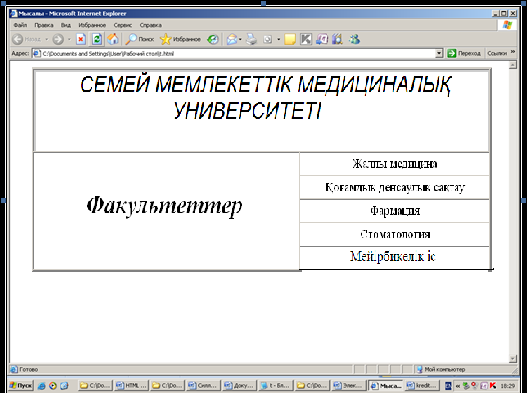Open the Research books toolbar icon
530x393 pixels.
click(337, 39)
